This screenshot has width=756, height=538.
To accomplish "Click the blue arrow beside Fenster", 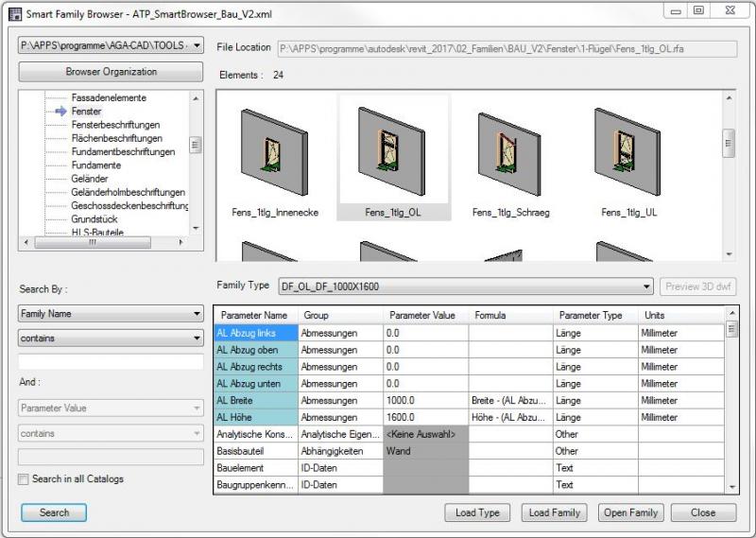I will click(60, 112).
